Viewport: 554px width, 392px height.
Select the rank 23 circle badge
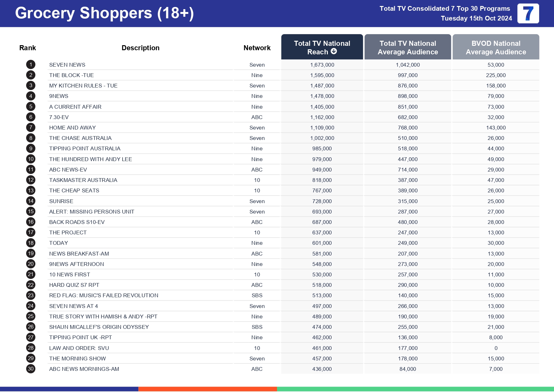(31, 295)
